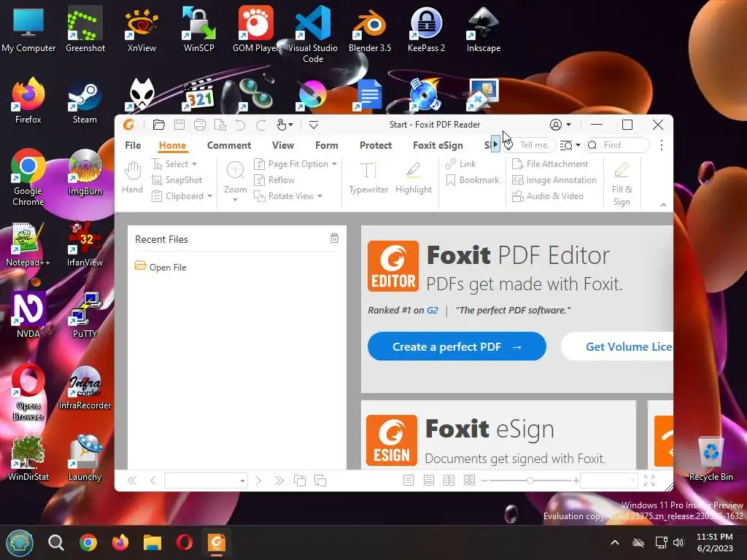This screenshot has height=560, width=747.
Task: Switch to the Foxit eSign tab
Action: point(438,145)
